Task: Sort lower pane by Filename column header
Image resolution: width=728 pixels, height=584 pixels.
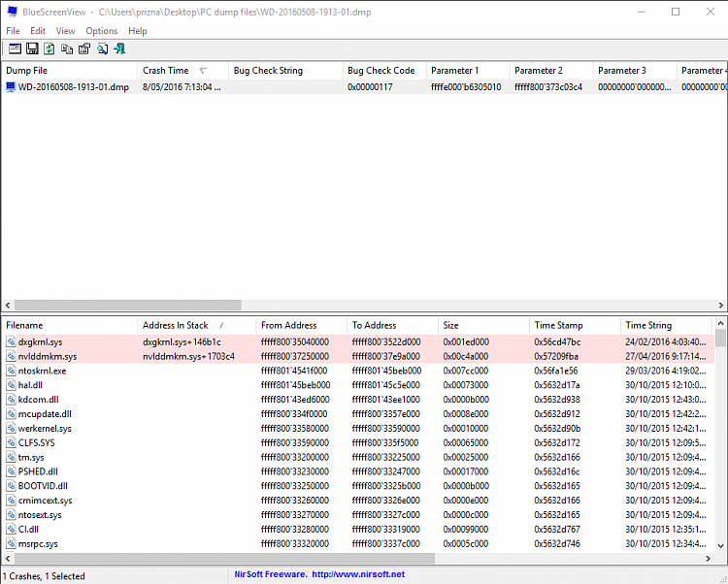Action: [70, 325]
